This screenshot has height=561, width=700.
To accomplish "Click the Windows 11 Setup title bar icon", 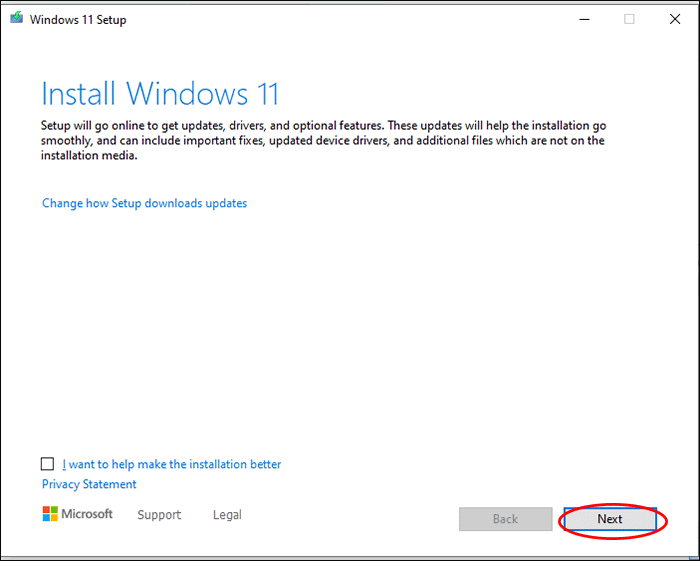I will (17, 18).
